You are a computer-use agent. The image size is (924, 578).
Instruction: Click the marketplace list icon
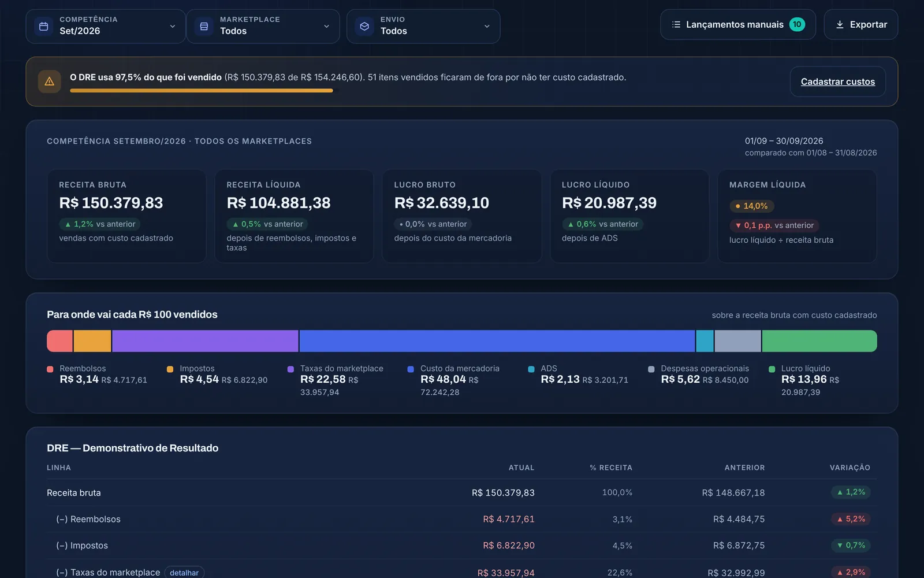tap(204, 26)
